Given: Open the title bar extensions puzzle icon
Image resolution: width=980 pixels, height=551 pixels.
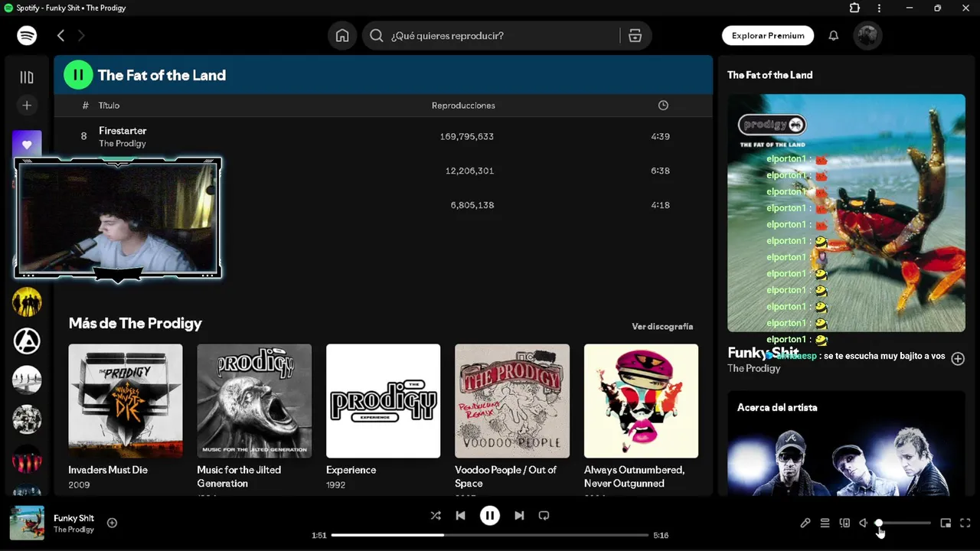Looking at the screenshot, I should (854, 8).
